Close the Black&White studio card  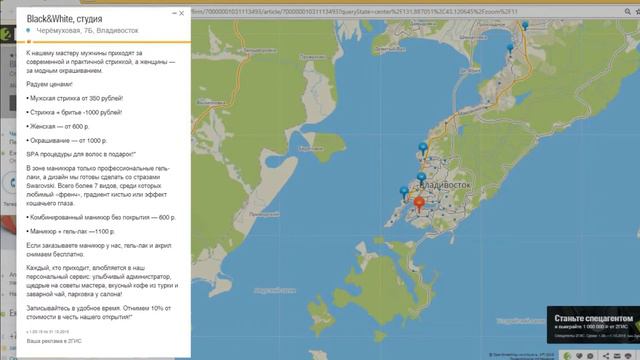pyautogui.click(x=182, y=13)
